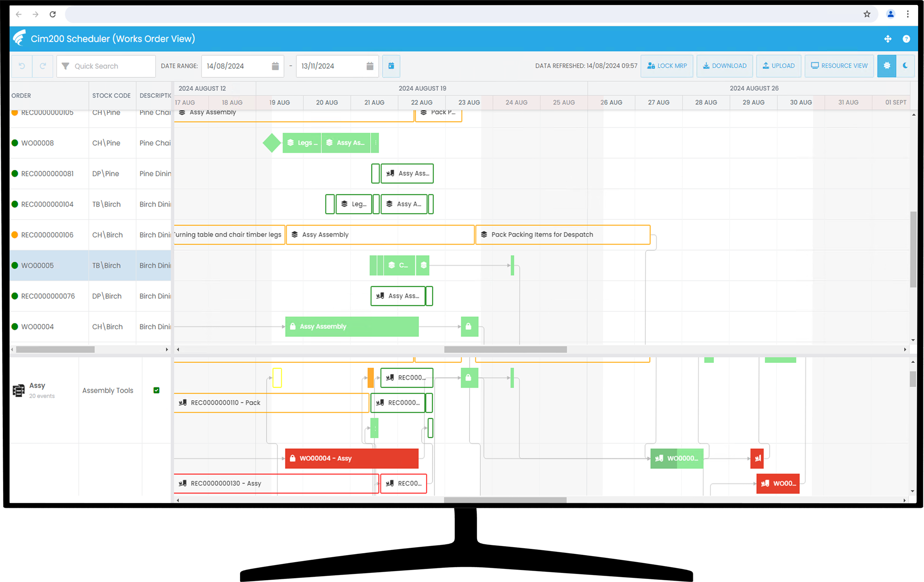The width and height of the screenshot is (924, 582).
Task: Open the Quick Search input field
Action: click(x=107, y=66)
